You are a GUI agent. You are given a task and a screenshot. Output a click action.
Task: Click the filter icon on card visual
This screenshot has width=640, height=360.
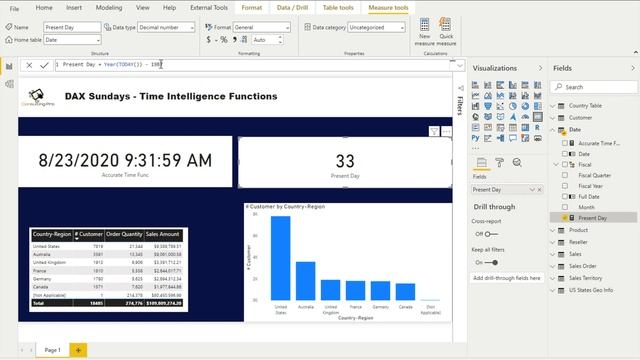point(434,131)
